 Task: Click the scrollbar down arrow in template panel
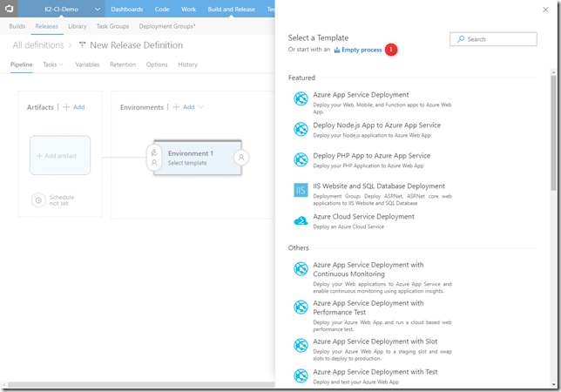[553, 385]
